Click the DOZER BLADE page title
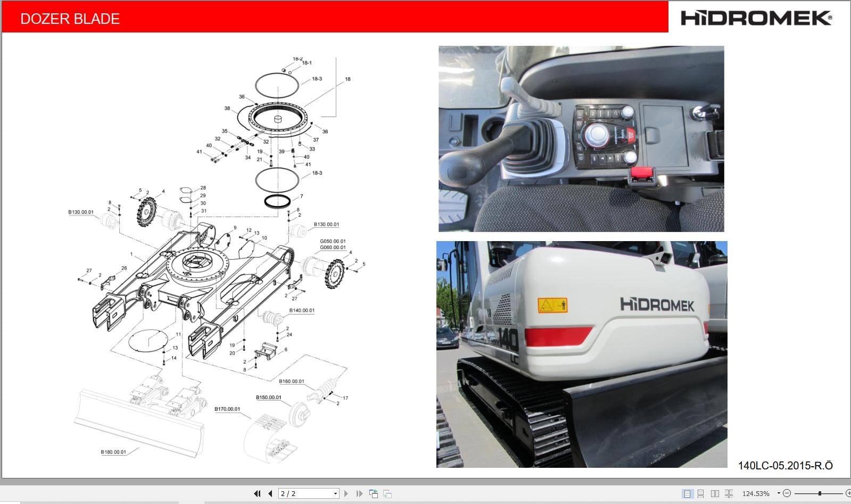Viewport: 851px width, 504px height. coord(70,19)
